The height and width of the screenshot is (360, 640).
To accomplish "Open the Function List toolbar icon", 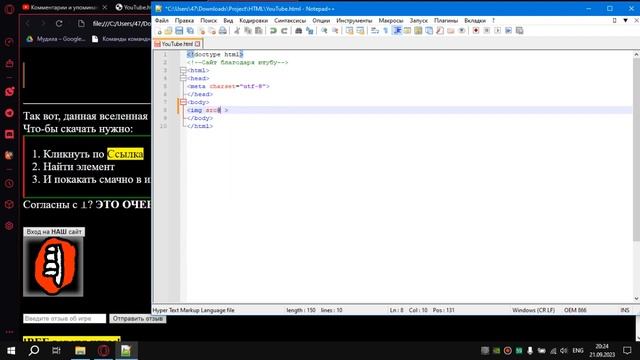I will 440,31.
